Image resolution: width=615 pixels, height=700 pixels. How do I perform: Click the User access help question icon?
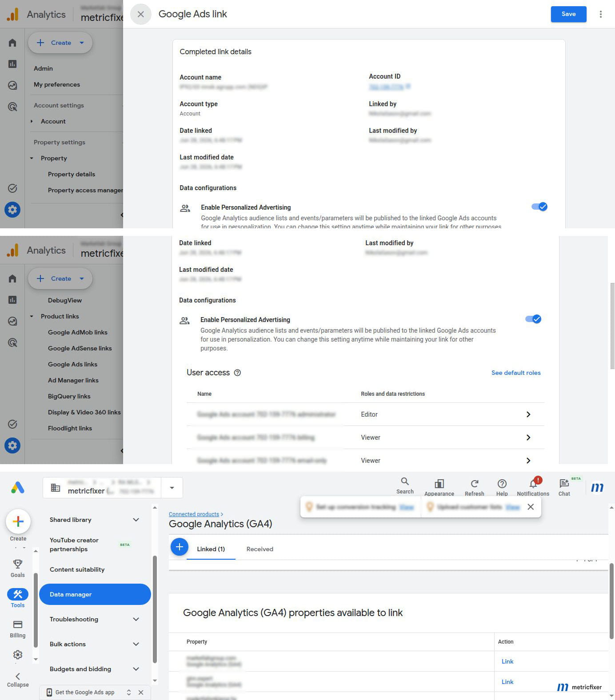pyautogui.click(x=237, y=373)
